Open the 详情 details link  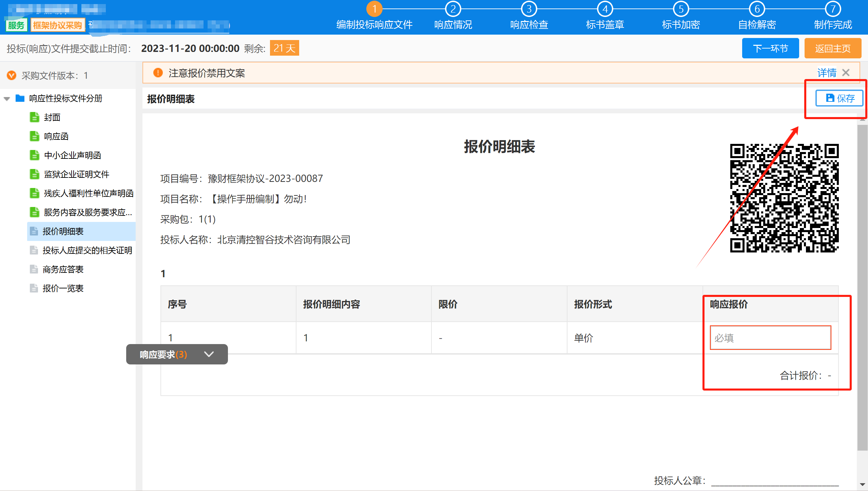827,73
